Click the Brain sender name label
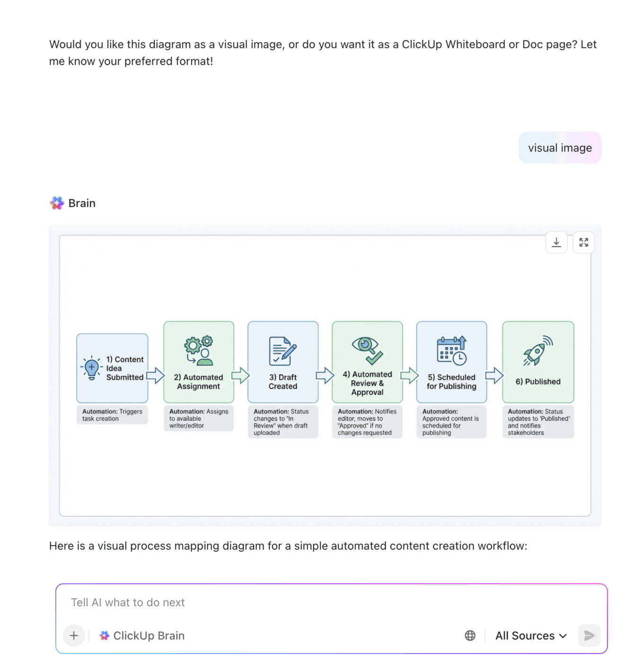Screen dimensions: 644x662 [82, 203]
